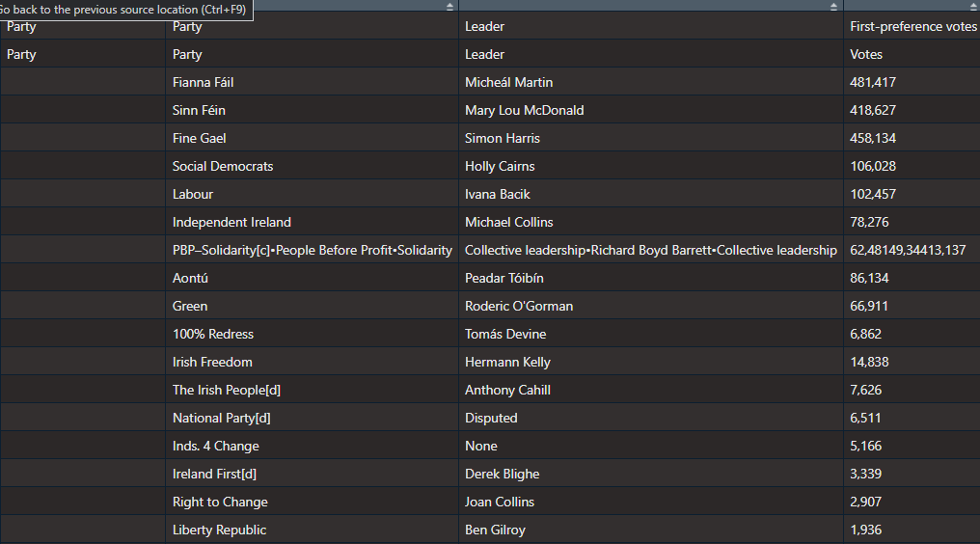This screenshot has width=980, height=544.
Task: Click the First-preference votes header cell
Action: 912,26
